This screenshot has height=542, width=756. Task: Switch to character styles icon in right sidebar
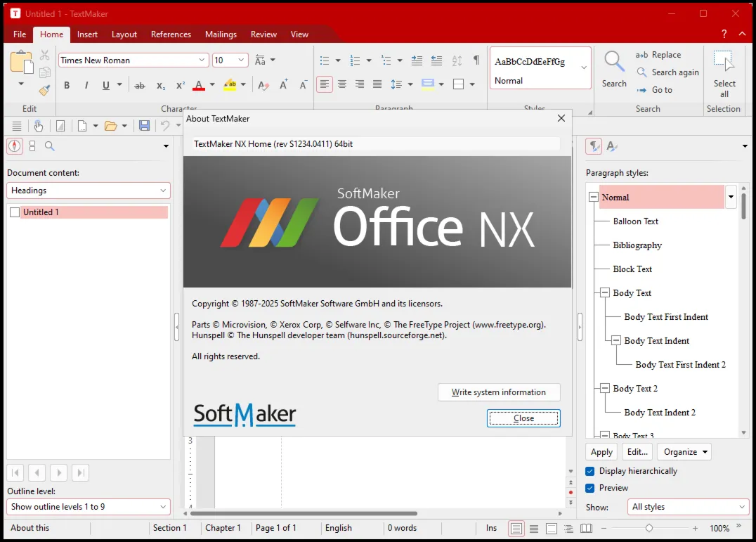613,146
